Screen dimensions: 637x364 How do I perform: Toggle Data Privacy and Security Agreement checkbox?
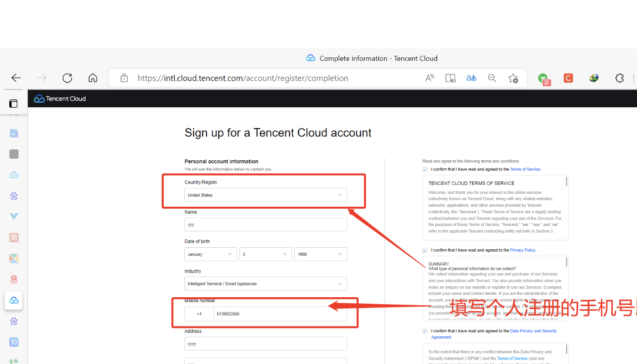(425, 331)
